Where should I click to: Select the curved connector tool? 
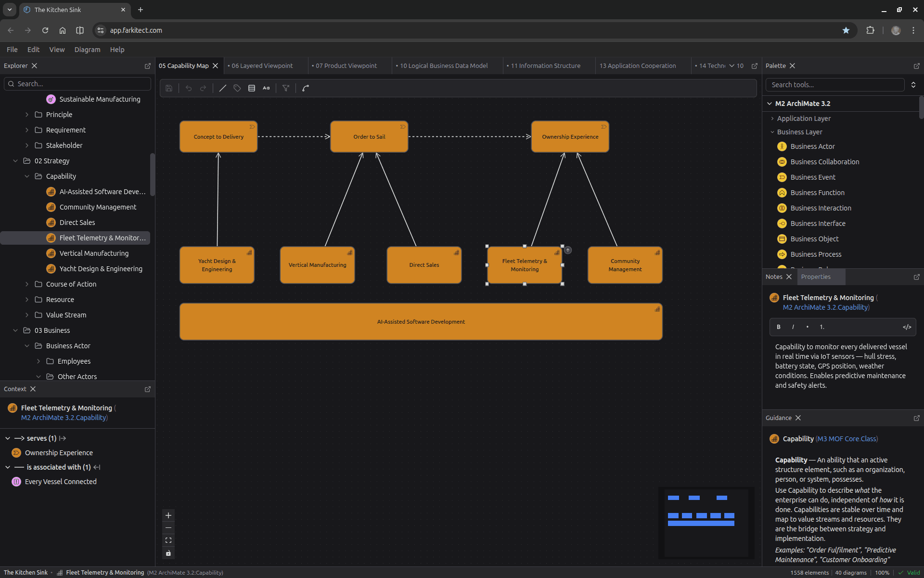click(306, 88)
